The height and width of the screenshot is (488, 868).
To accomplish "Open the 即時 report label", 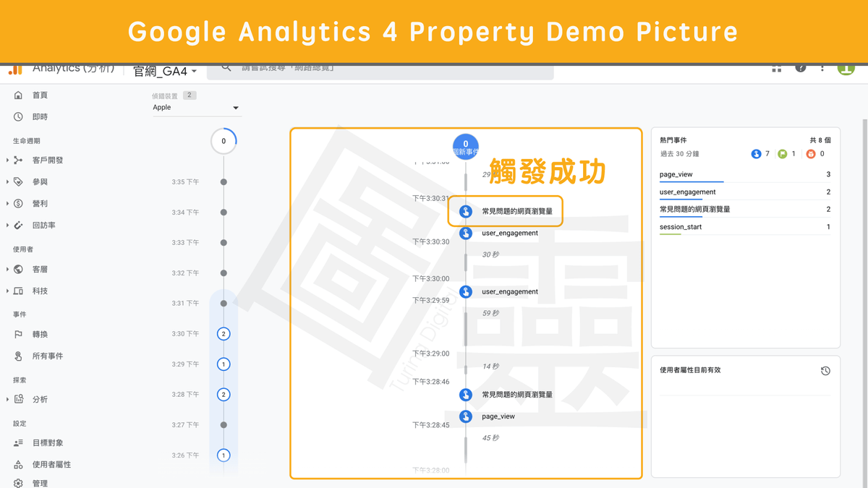I will coord(40,117).
